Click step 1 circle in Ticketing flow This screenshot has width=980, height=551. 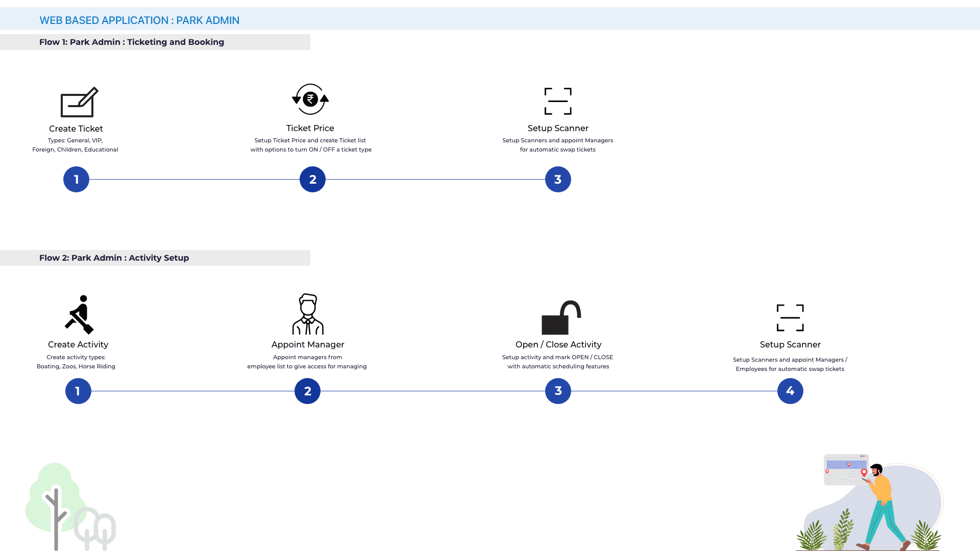[x=76, y=180]
